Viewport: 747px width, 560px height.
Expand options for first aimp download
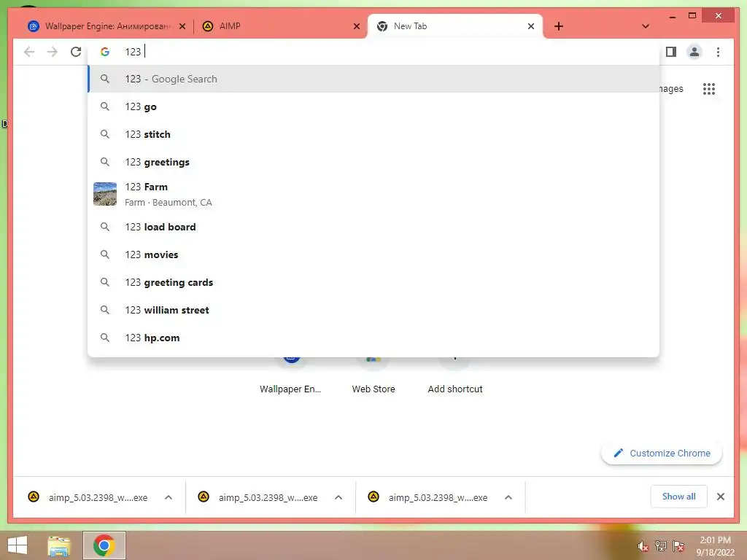[x=169, y=497]
